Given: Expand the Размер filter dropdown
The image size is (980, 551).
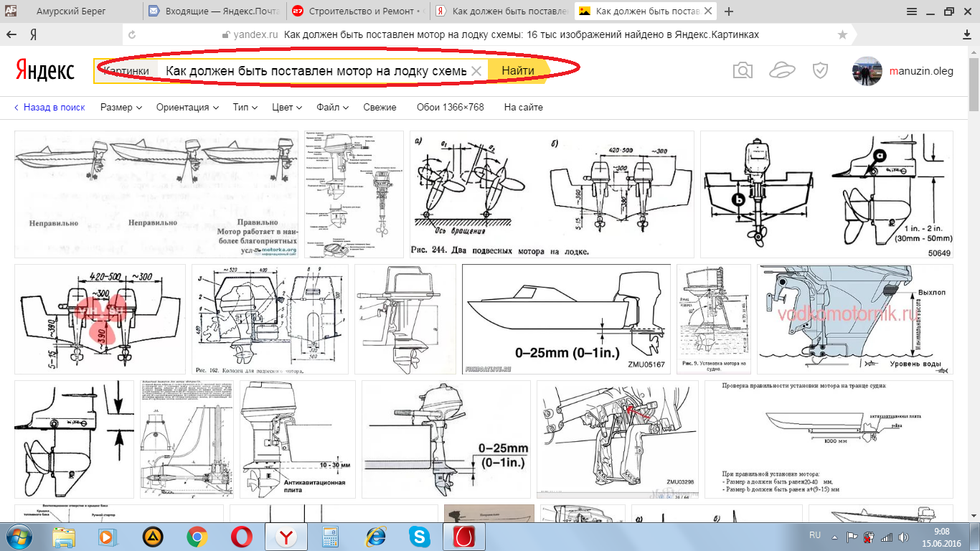Looking at the screenshot, I should [121, 108].
